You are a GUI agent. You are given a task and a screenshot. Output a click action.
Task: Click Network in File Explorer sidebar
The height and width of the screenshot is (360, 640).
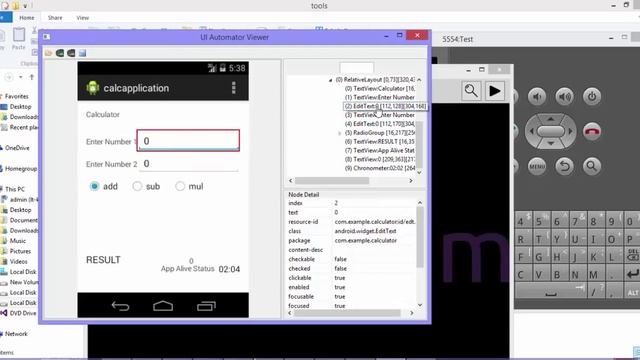click(x=16, y=334)
